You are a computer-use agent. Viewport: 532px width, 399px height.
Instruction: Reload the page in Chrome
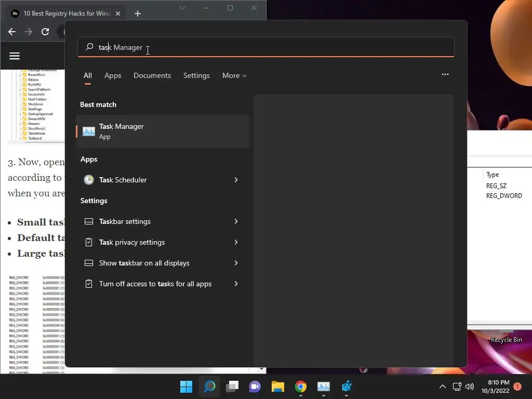click(45, 32)
